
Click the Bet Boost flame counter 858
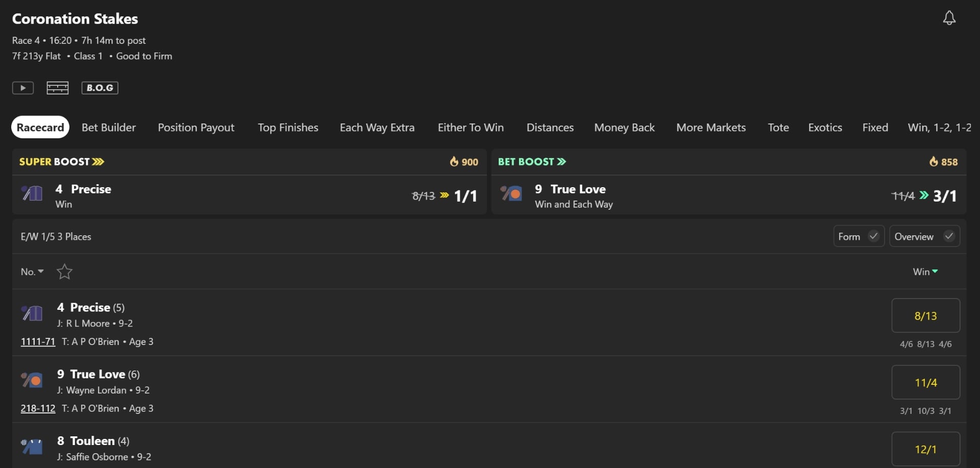click(943, 162)
